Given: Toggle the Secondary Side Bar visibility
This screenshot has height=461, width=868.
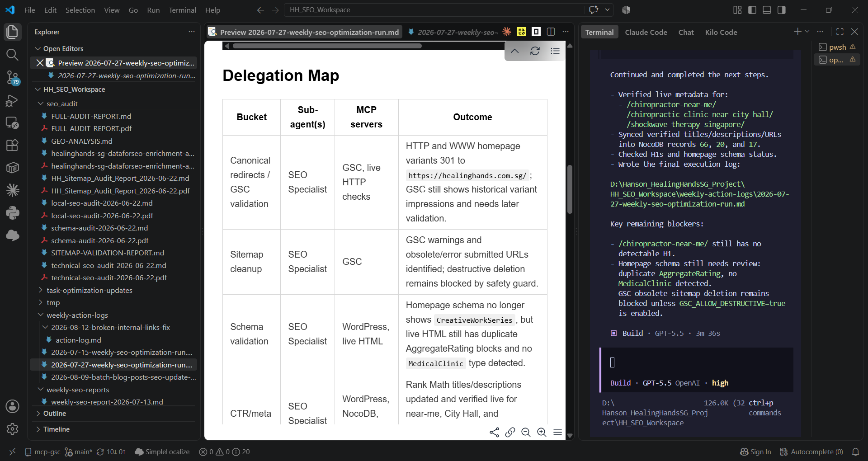Looking at the screenshot, I should click(x=782, y=10).
